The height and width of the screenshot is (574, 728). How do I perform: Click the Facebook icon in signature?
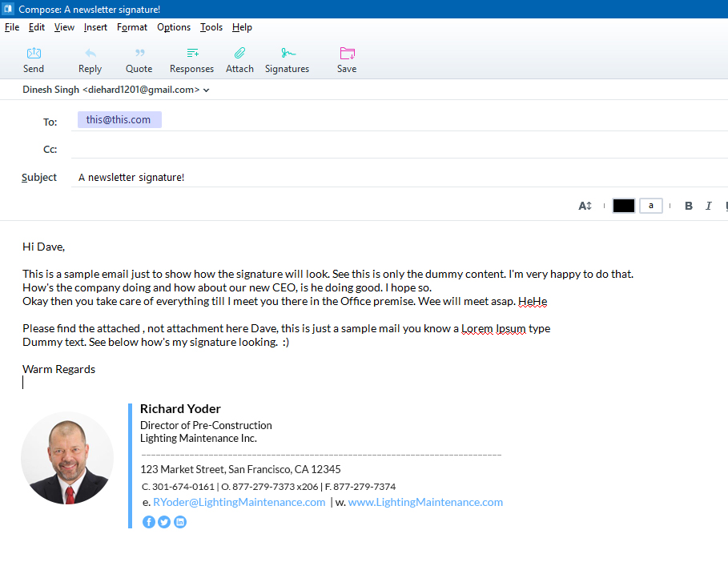(149, 522)
